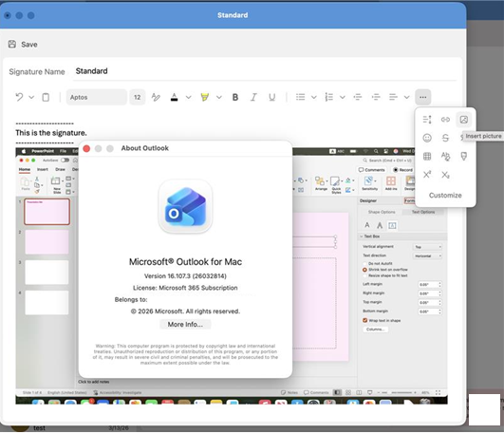504x434 pixels.
Task: Expand the bullet list style dropdown
Action: (x=314, y=97)
